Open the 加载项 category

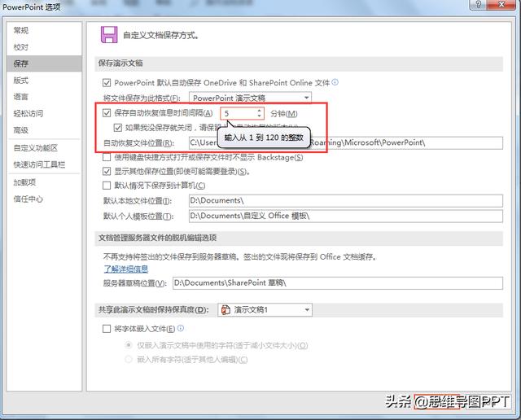(x=24, y=182)
